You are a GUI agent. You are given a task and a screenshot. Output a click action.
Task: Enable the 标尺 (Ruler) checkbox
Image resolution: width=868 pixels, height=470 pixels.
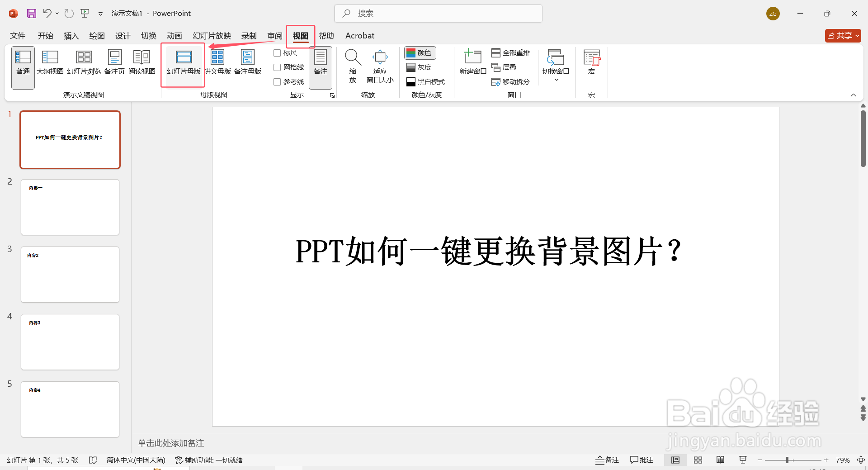pos(278,52)
